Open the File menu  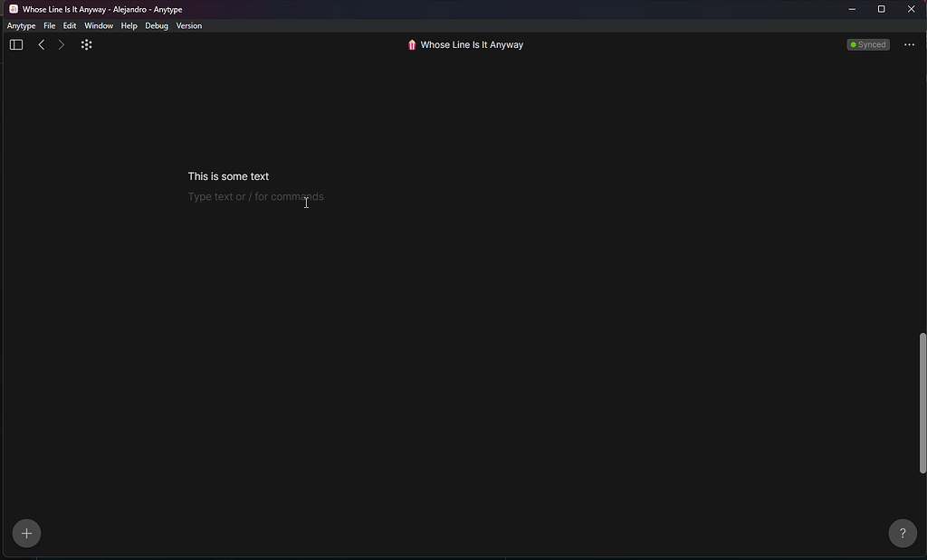(50, 26)
